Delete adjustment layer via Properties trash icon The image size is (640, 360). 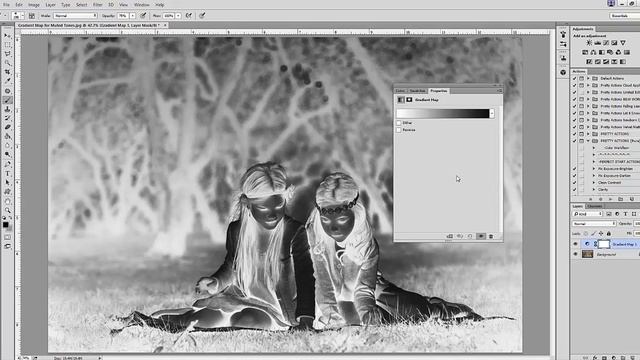[491, 236]
